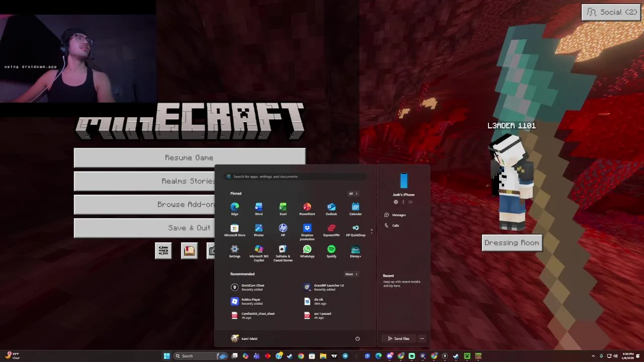The width and height of the screenshot is (644, 362).
Task: Open Chrome from the taskbar
Action: [x=301, y=356]
